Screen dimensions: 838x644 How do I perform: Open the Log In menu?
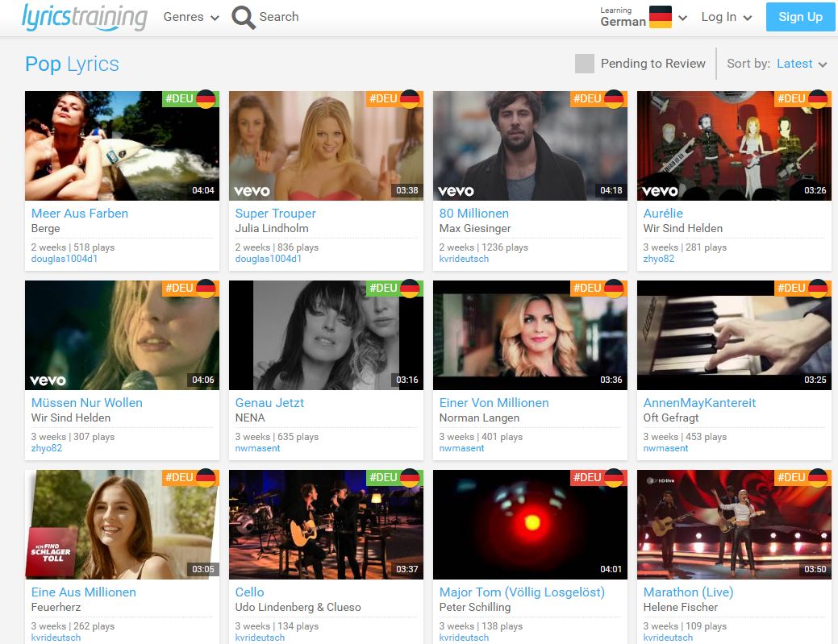pyautogui.click(x=726, y=17)
